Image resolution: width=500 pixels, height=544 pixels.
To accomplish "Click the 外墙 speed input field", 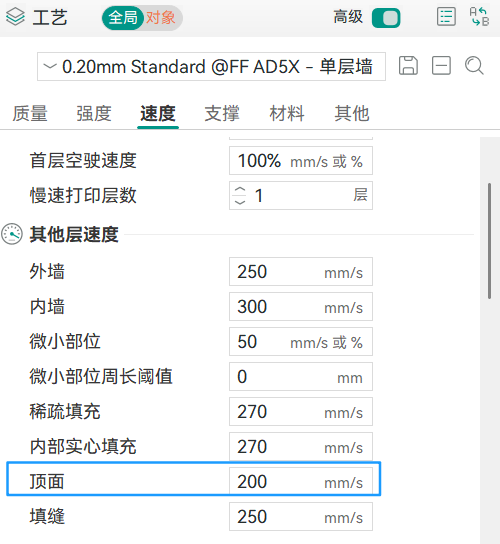I will pyautogui.click(x=301, y=272).
